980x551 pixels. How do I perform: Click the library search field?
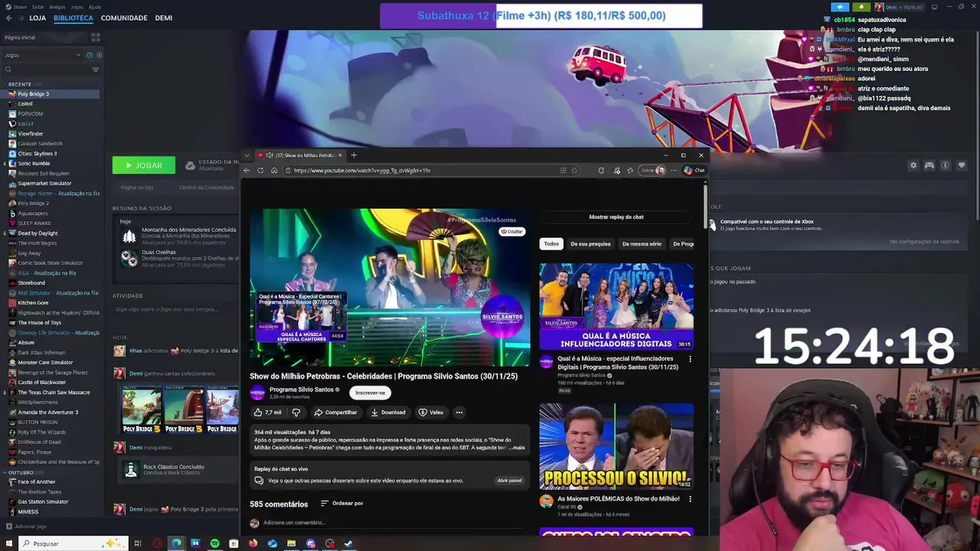click(47, 70)
